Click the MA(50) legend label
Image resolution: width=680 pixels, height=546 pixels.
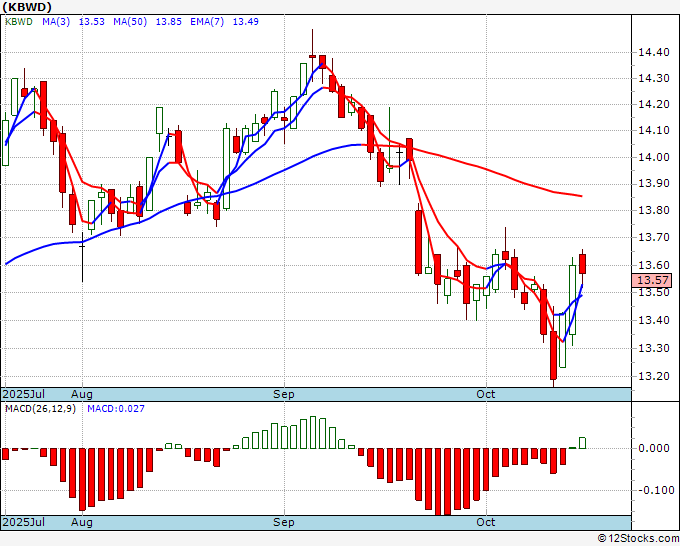coord(130,21)
